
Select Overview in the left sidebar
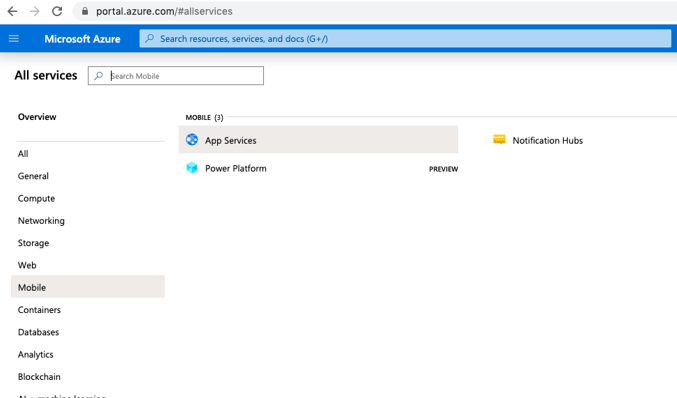pos(37,117)
